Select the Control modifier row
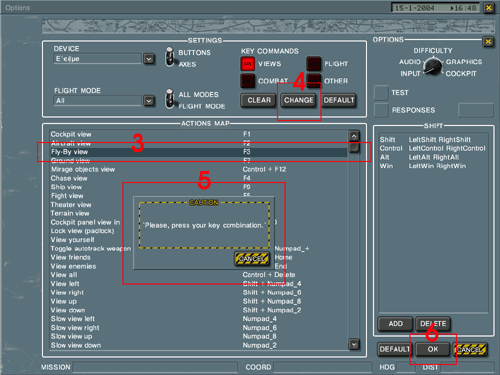500x375 pixels. point(433,148)
